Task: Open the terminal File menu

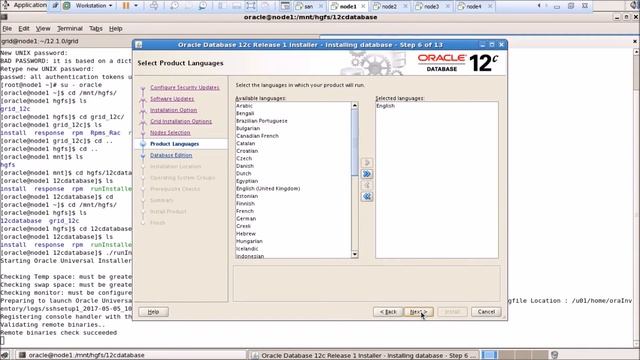Action: [7, 29]
